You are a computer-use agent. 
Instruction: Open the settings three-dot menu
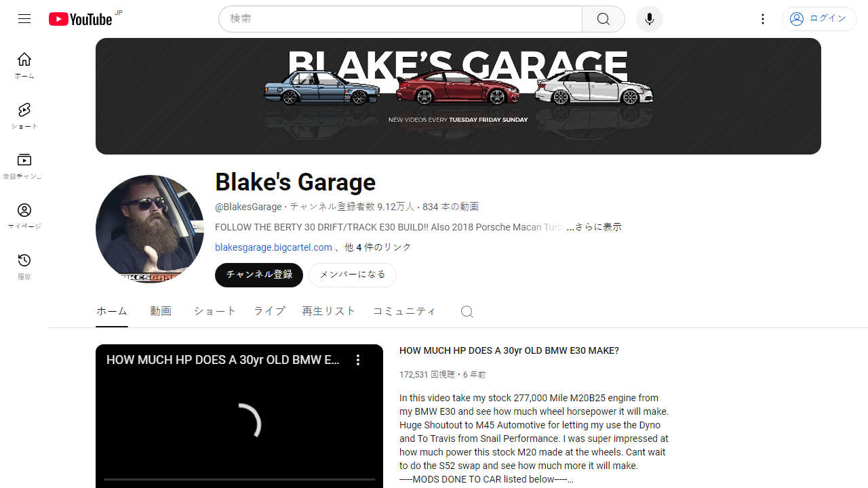click(763, 19)
